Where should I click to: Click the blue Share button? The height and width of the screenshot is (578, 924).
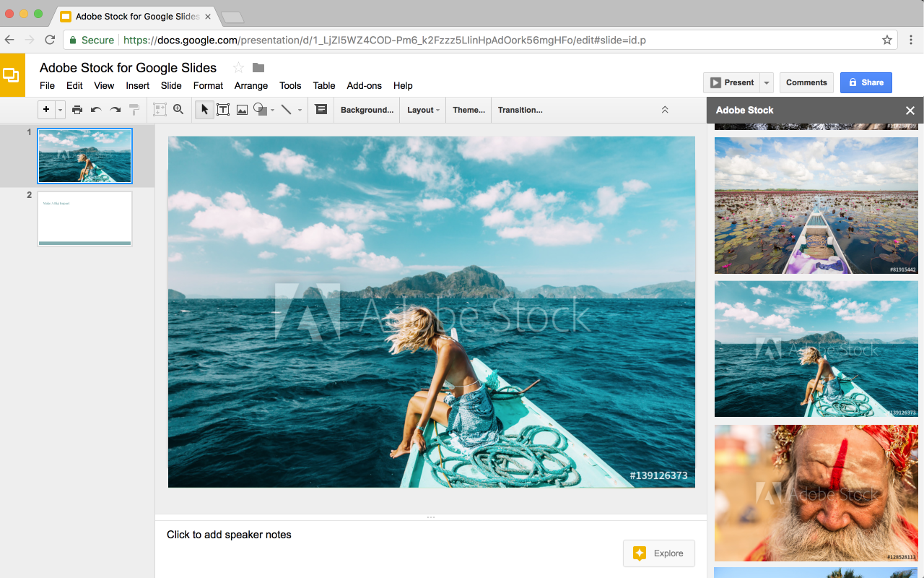coord(866,82)
